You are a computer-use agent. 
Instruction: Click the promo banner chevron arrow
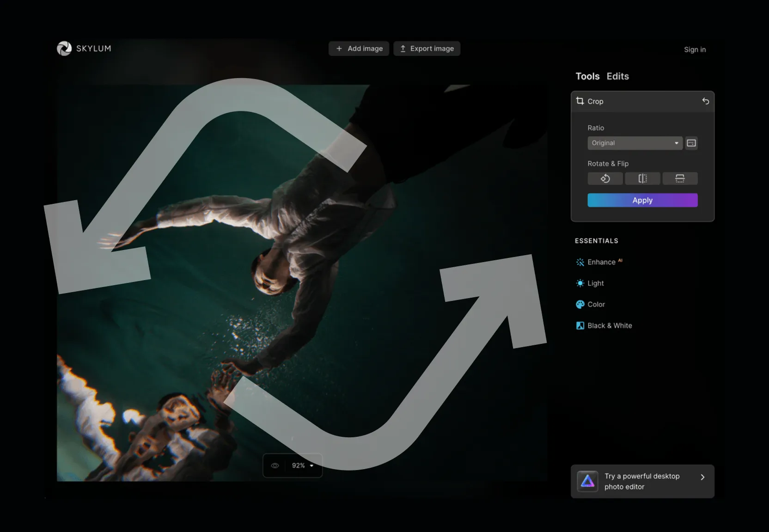[x=702, y=477]
